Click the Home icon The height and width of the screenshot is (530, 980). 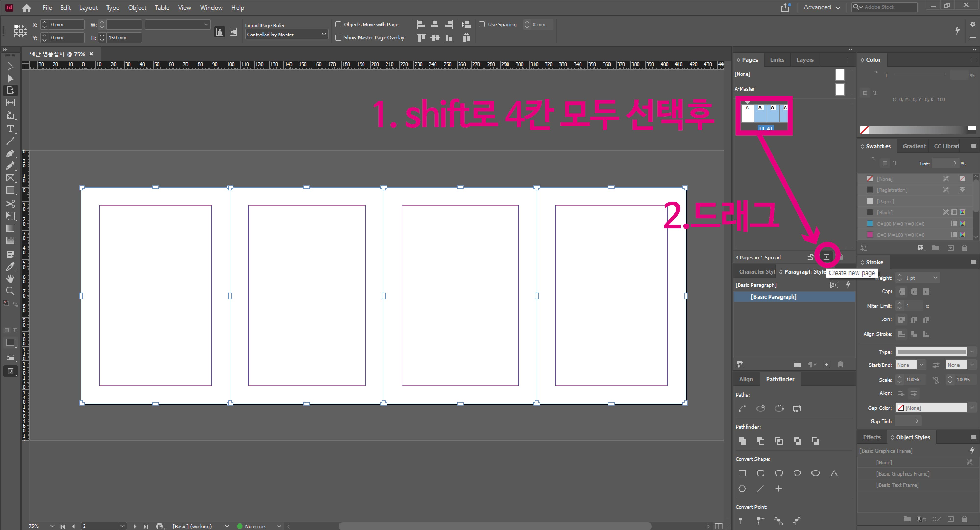click(x=27, y=8)
